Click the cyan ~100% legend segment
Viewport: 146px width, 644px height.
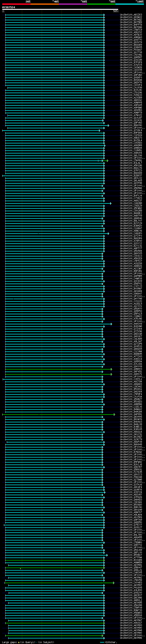tap(130, 4)
